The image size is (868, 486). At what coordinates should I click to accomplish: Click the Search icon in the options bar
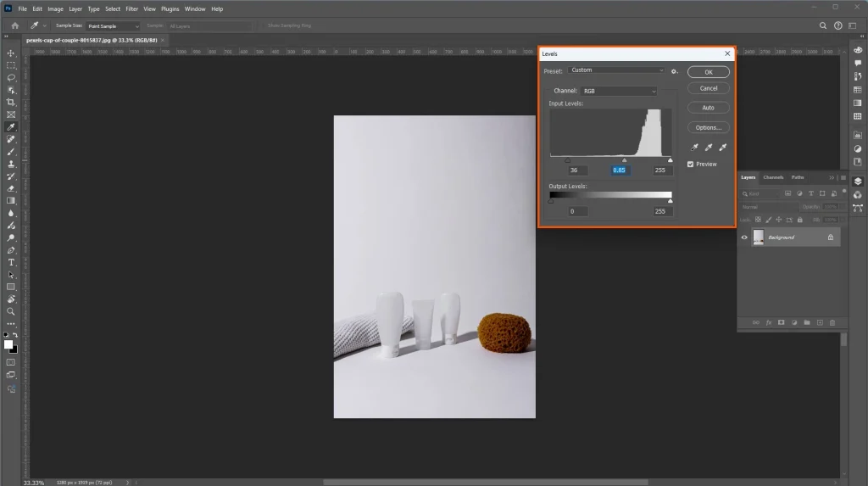pos(823,25)
